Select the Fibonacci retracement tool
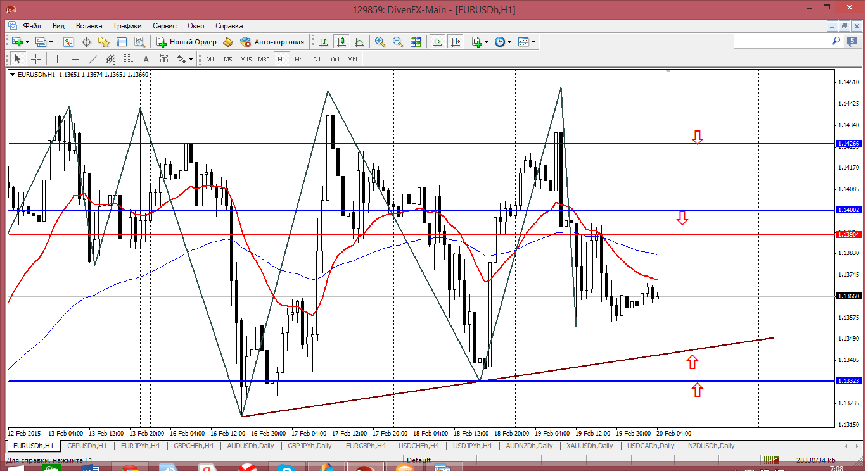This screenshot has width=868, height=471. coord(129,59)
